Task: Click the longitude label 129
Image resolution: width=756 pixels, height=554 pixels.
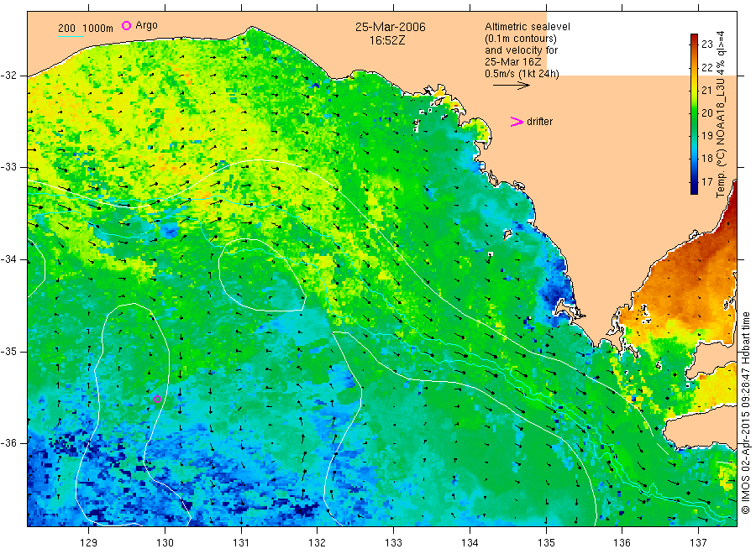Action: [89, 543]
